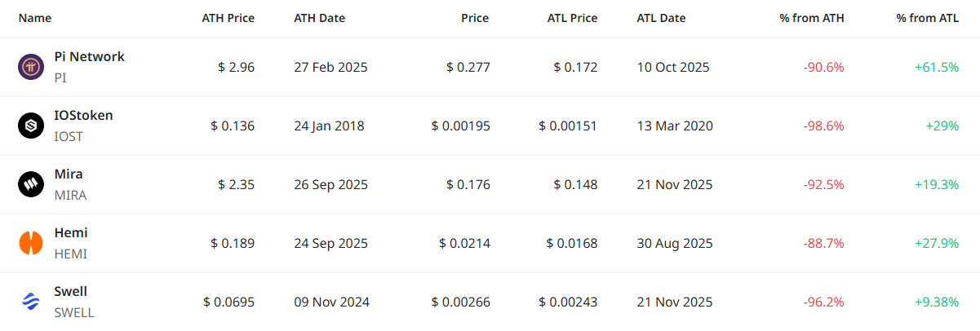
Task: Sort by current Price column header
Action: [x=475, y=18]
